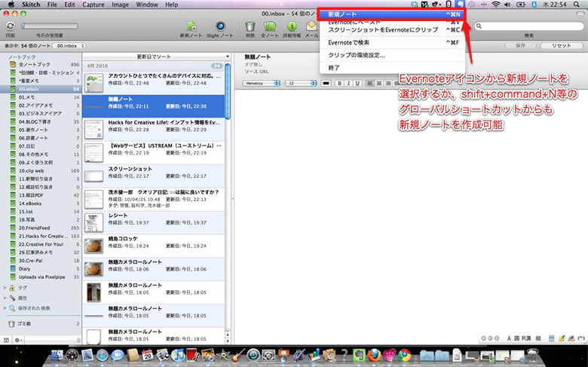Open the Trash in the Dock
Image resolution: width=588 pixels, height=367 pixels.
pyautogui.click(x=532, y=356)
